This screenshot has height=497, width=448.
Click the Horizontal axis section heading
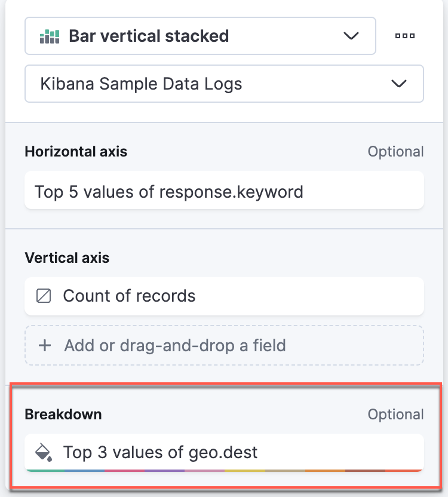click(x=76, y=152)
